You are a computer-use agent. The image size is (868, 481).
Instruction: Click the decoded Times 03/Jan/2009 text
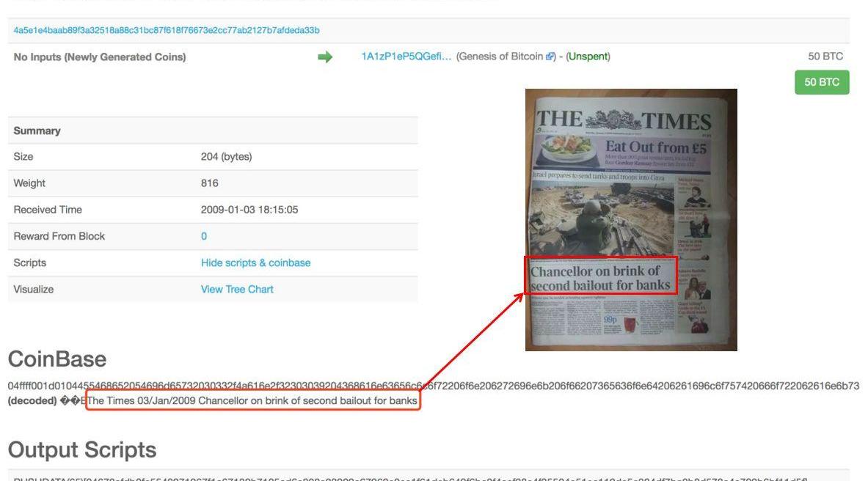pyautogui.click(x=252, y=401)
